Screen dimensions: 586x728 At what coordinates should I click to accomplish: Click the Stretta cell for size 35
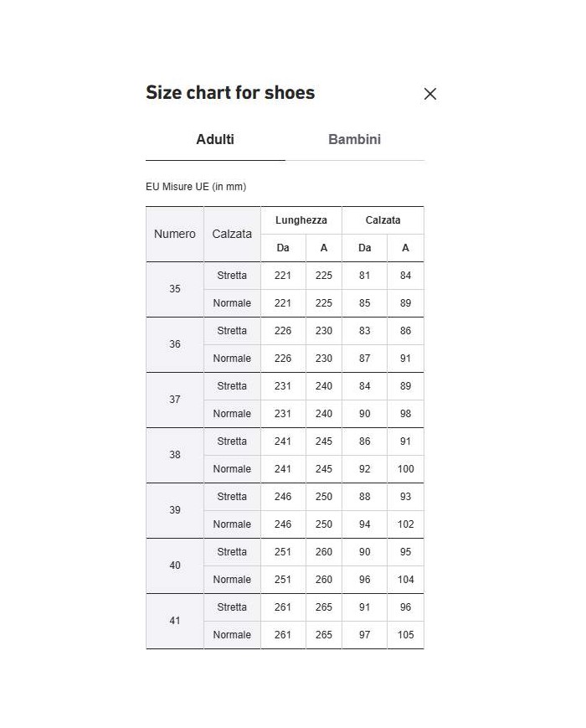232,276
